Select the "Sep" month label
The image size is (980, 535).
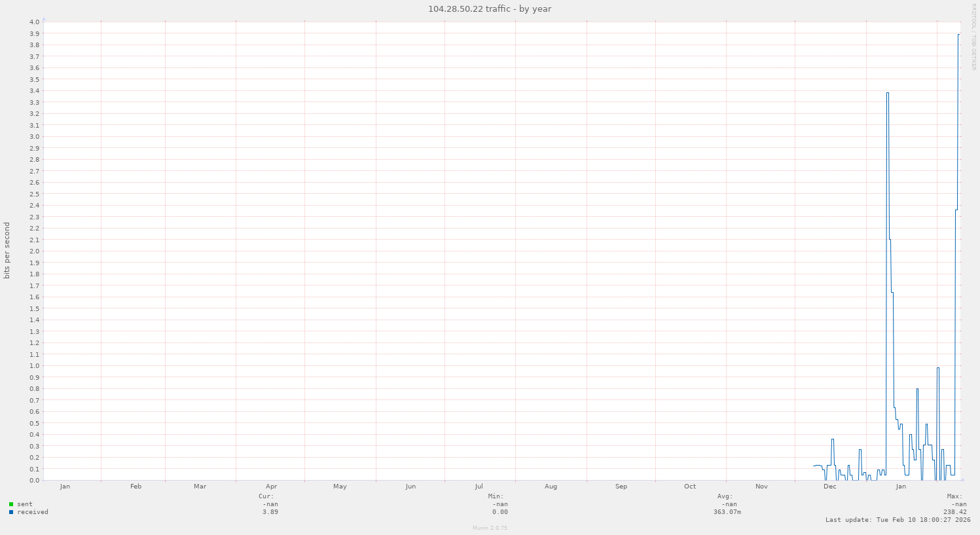621,486
